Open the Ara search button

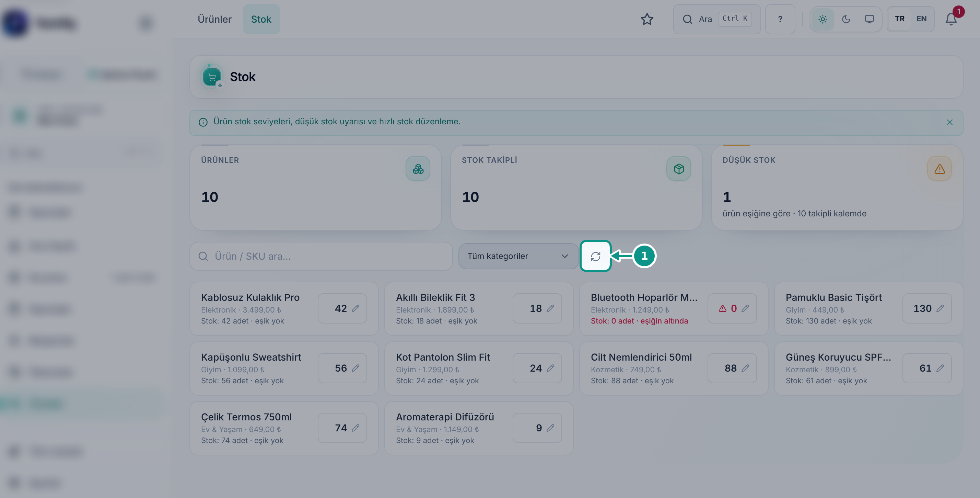[717, 19]
